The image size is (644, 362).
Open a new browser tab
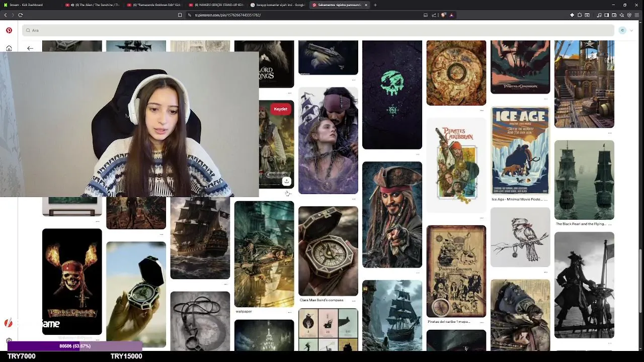point(375,5)
